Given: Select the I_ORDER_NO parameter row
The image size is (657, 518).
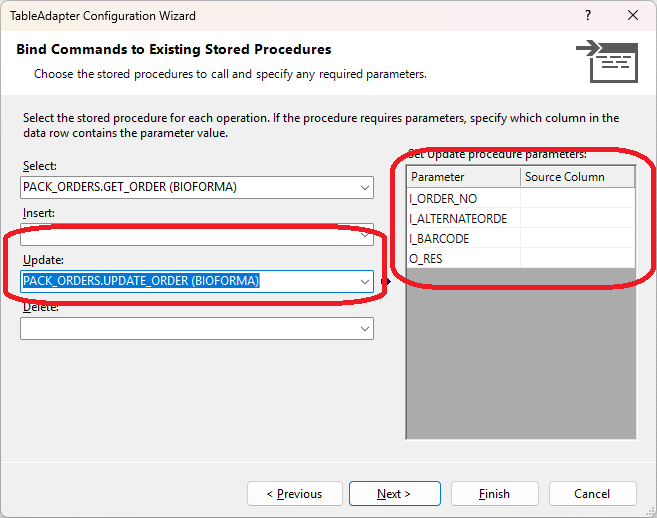Looking at the screenshot, I should pos(464,198).
